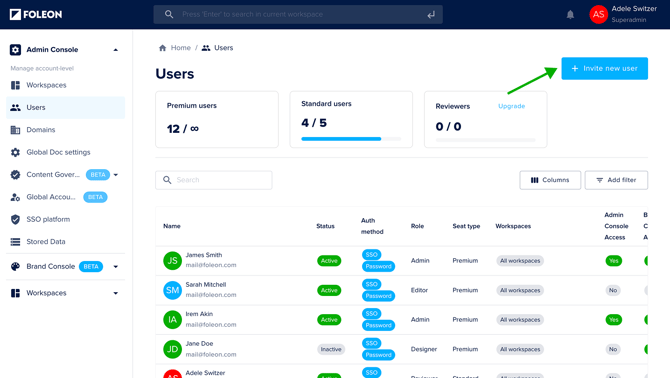
Task: Click James Smith's Active status badge
Action: tap(329, 261)
